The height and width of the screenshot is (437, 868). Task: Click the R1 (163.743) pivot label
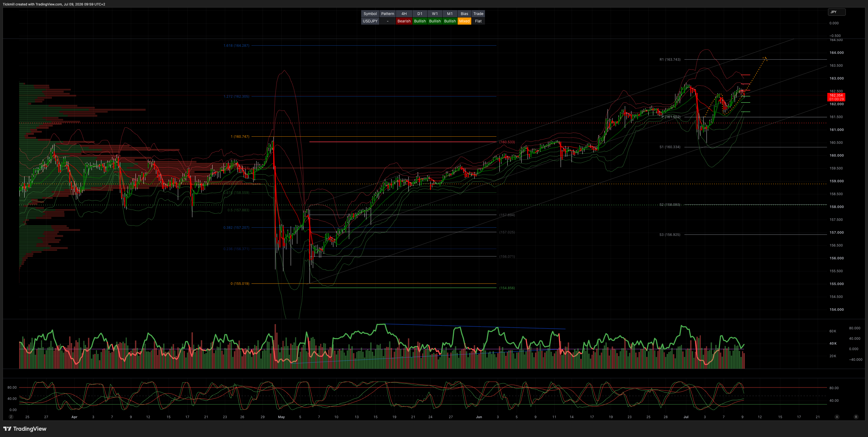pyautogui.click(x=670, y=59)
